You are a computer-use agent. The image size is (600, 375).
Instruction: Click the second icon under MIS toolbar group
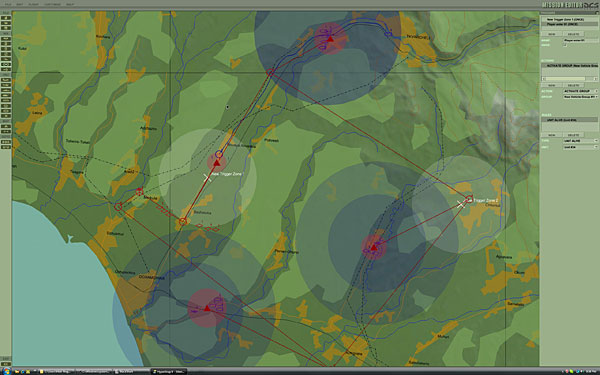click(x=6, y=44)
